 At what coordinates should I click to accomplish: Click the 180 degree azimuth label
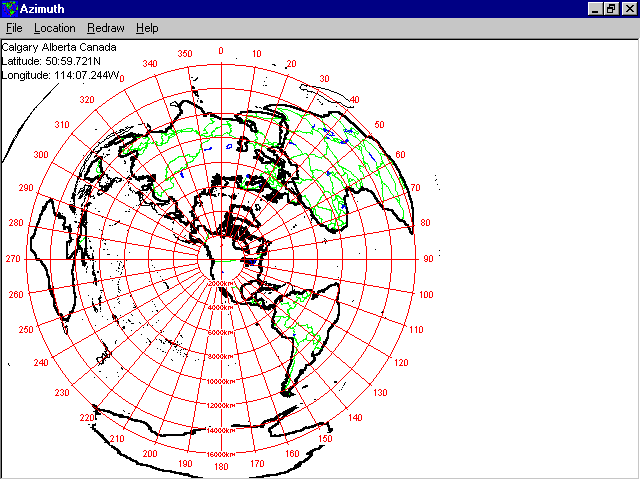[220, 467]
